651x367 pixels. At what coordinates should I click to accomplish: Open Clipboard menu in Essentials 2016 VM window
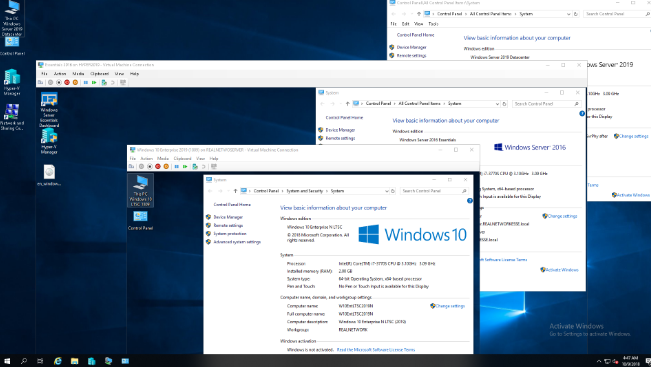[100, 73]
